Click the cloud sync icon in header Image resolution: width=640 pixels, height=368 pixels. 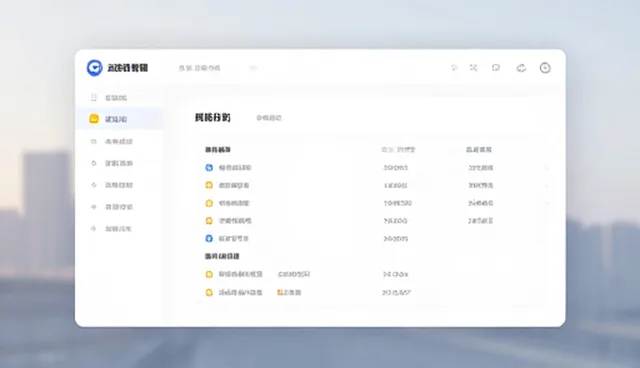[x=521, y=68]
